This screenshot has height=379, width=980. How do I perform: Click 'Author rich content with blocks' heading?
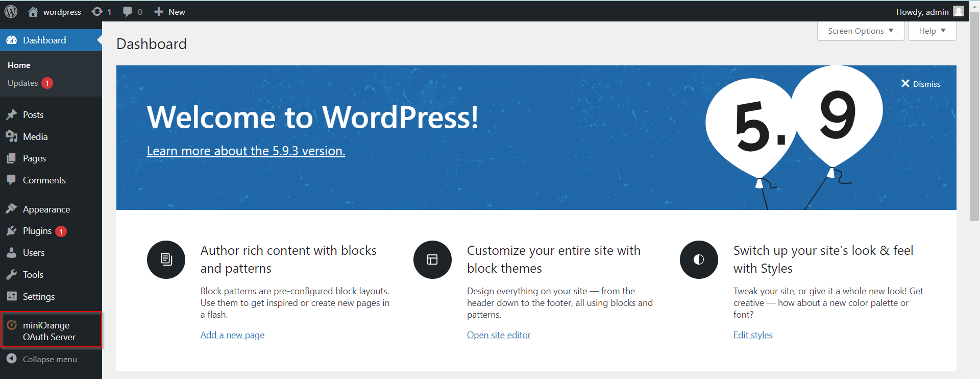[x=288, y=259]
